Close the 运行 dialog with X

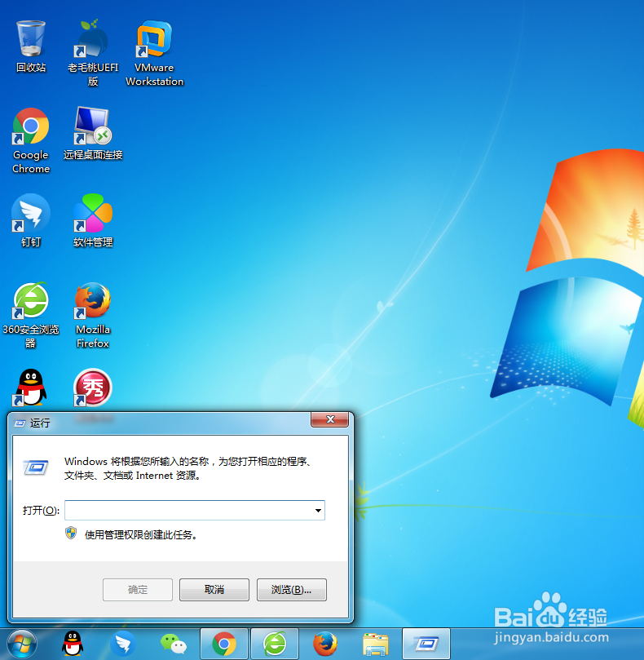tap(330, 419)
